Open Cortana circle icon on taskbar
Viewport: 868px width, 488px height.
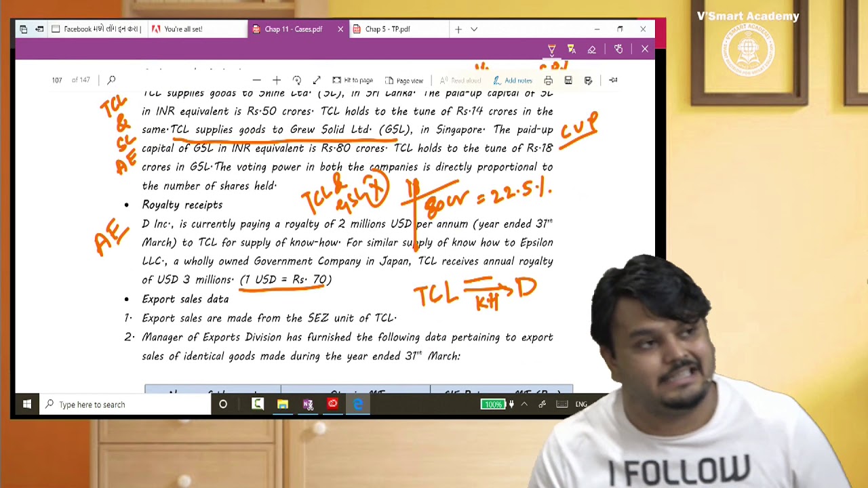click(223, 405)
